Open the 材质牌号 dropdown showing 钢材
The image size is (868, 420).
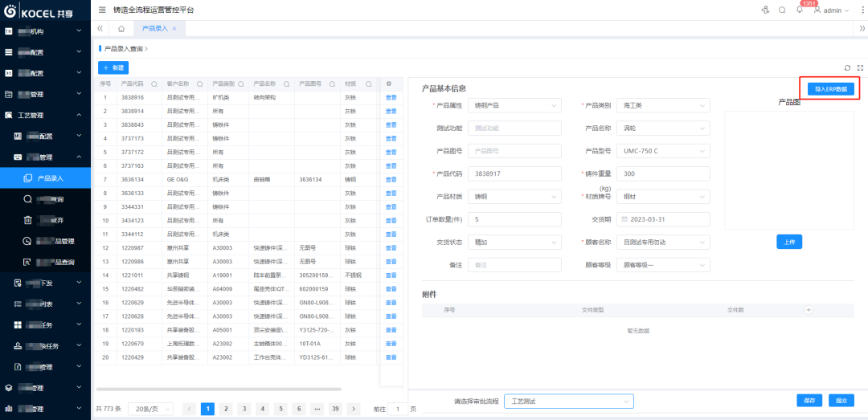click(663, 197)
